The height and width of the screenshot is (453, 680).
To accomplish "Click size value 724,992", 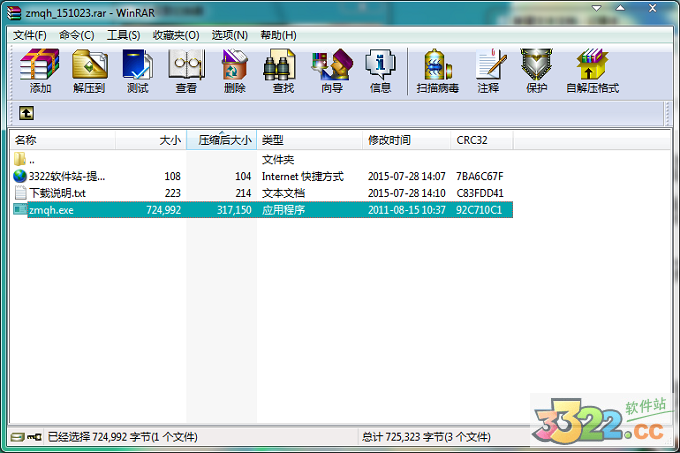I will (x=163, y=210).
